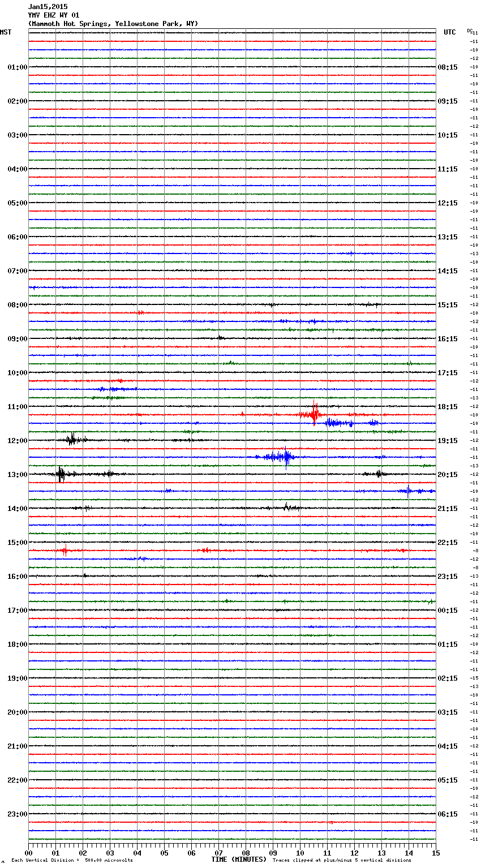Click the black seismic burst on the 12:00 trace
This screenshot has height=868, width=481.
pos(72,440)
